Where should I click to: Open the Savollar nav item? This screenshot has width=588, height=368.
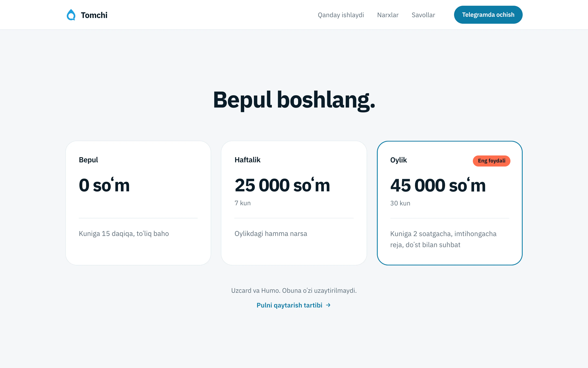click(423, 15)
